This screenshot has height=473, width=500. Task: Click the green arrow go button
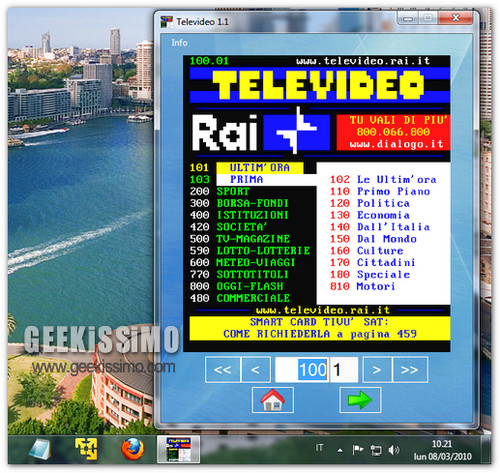point(360,400)
